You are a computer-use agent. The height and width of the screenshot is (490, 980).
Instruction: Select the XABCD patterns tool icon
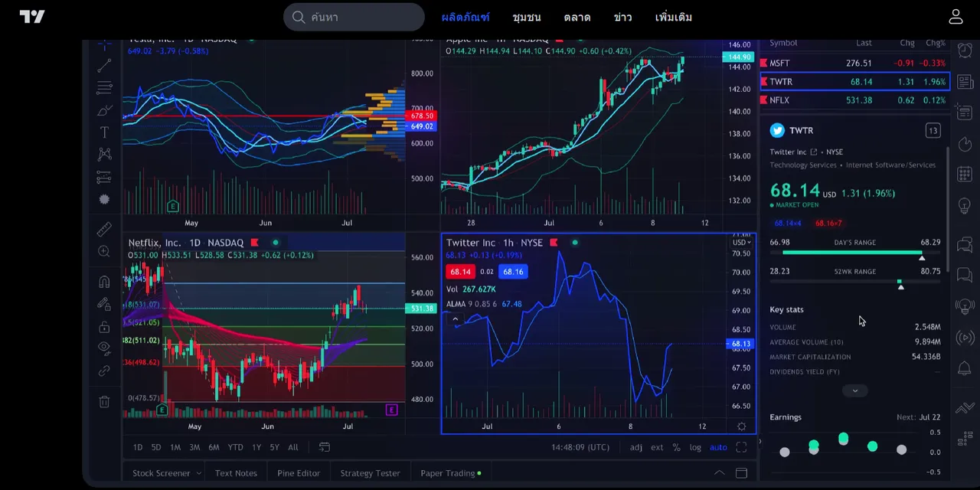(x=104, y=155)
